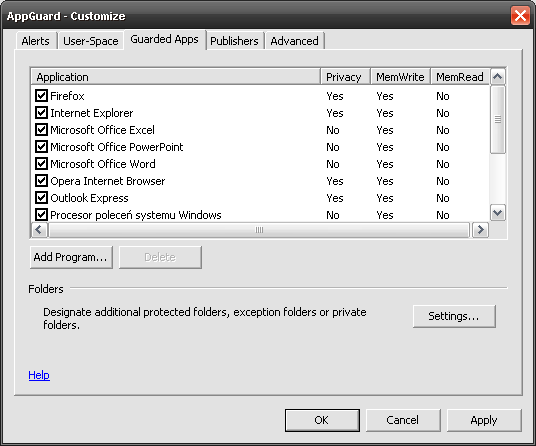Toggle the Opera Internet Browser checkbox
536x446 pixels.
(x=41, y=180)
